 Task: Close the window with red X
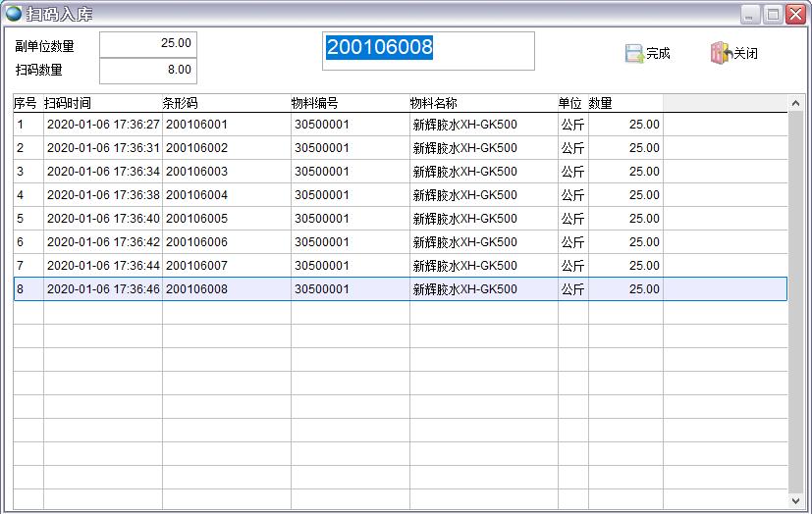(x=794, y=14)
